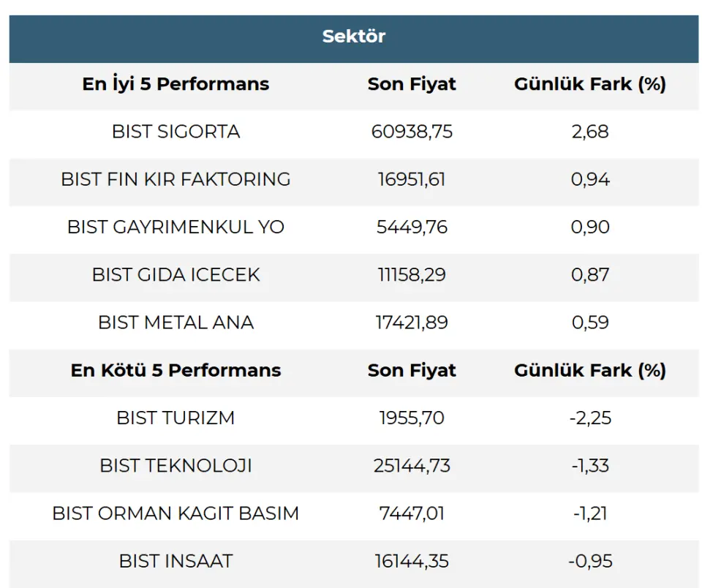Image resolution: width=702 pixels, height=588 pixels.
Task: Select the BIST TEKNOLOJI row name
Action: pyautogui.click(x=175, y=466)
